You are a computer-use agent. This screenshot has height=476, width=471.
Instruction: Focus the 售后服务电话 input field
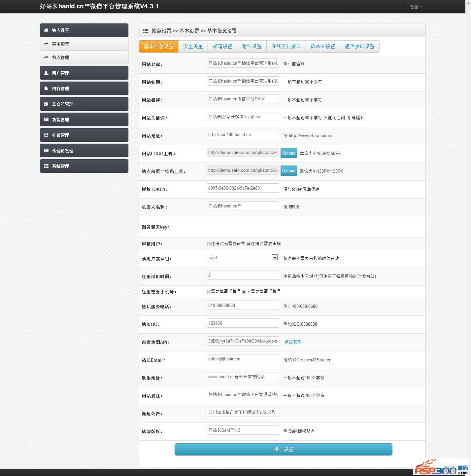(243, 305)
